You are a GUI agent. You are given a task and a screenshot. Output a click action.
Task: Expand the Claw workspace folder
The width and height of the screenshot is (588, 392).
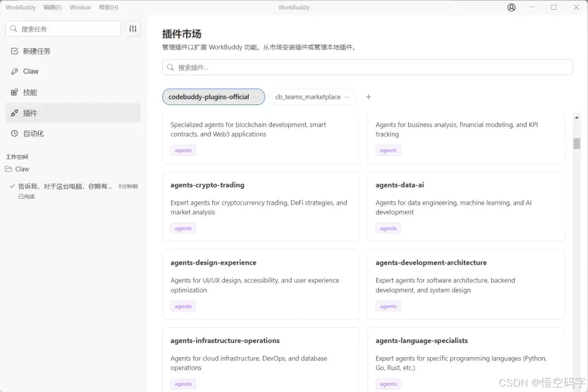(x=22, y=169)
